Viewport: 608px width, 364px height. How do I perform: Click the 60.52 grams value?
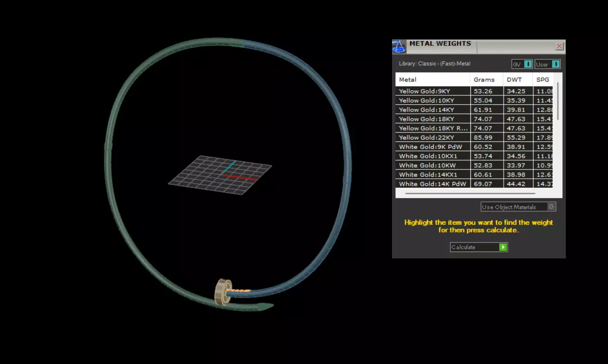point(483,147)
